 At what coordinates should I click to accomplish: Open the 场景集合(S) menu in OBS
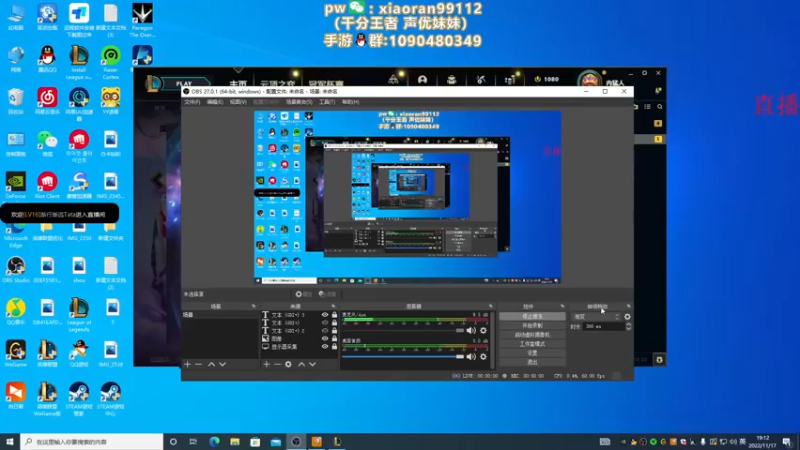pos(299,102)
